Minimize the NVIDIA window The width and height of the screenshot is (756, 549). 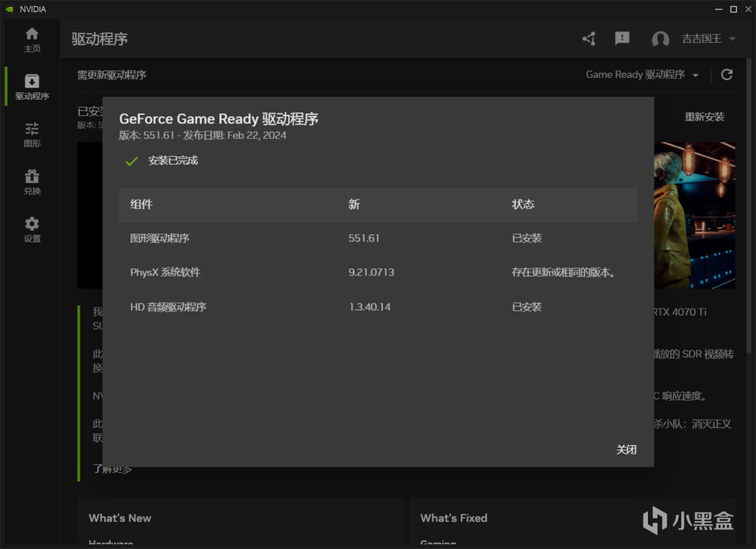coord(718,9)
